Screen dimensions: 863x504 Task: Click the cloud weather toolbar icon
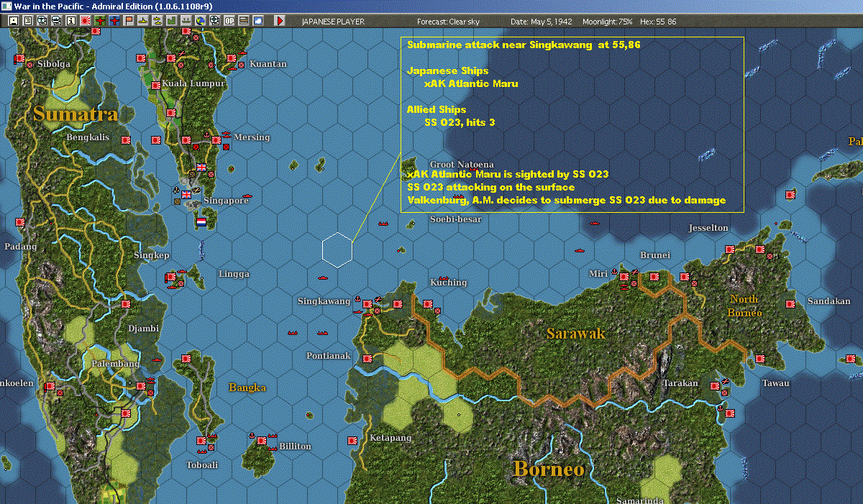(258, 21)
